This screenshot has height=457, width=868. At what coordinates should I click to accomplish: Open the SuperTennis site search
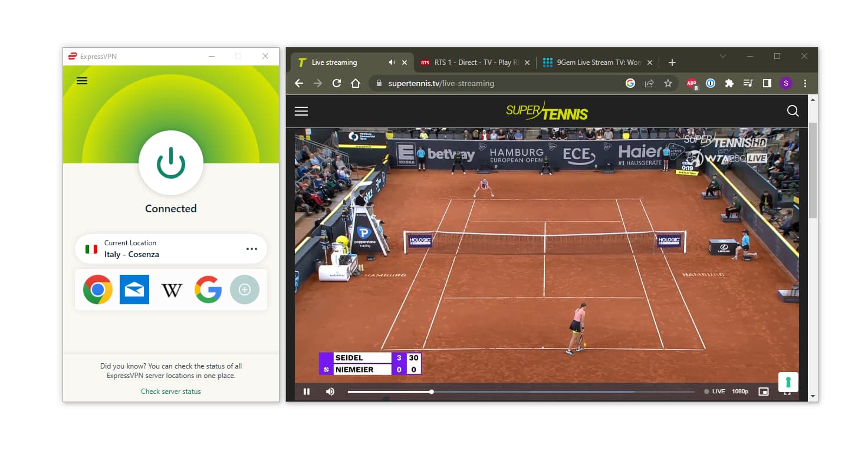[x=793, y=111]
